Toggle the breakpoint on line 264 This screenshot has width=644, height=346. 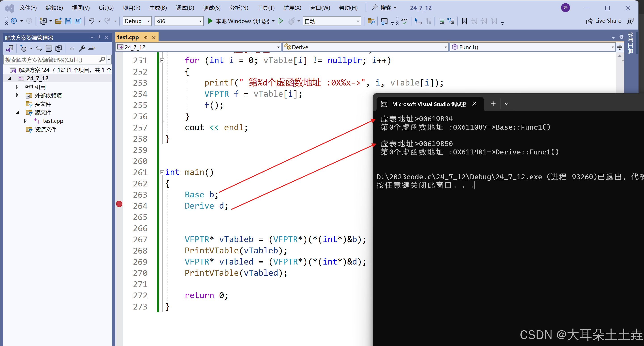(x=119, y=204)
